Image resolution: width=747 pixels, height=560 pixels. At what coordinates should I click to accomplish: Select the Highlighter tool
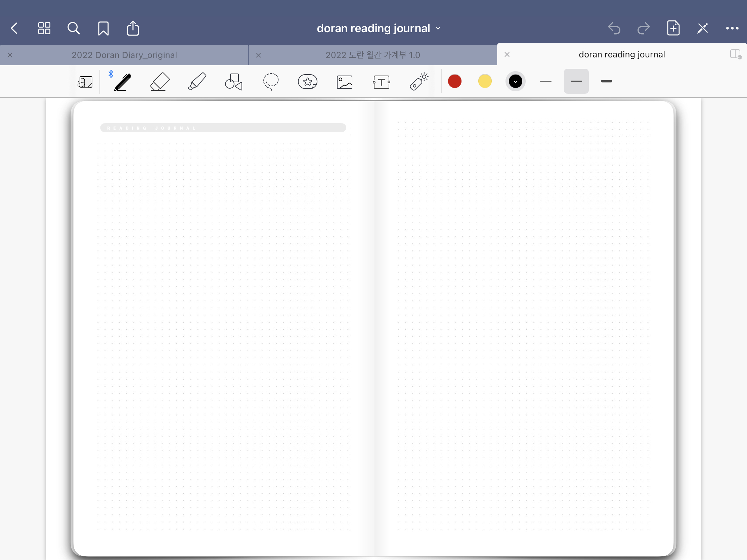(x=197, y=82)
